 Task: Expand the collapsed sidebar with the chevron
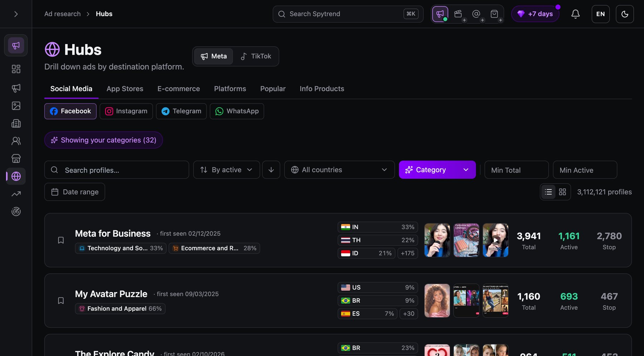point(16,14)
